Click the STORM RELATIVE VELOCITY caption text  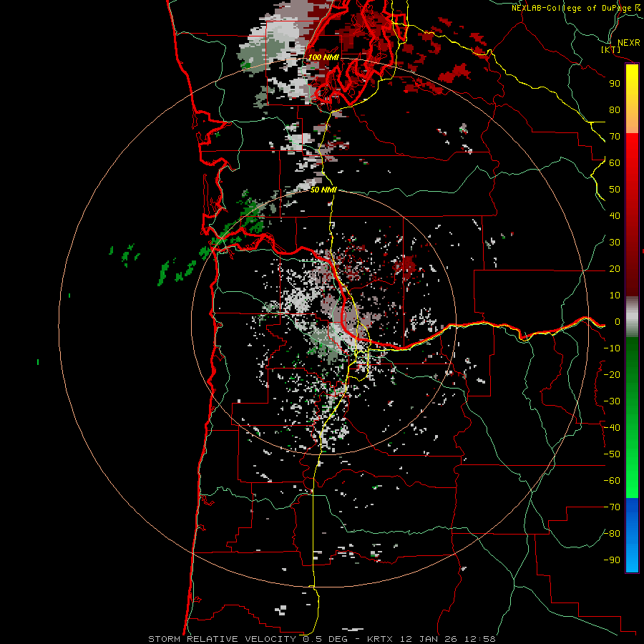[x=222, y=639]
